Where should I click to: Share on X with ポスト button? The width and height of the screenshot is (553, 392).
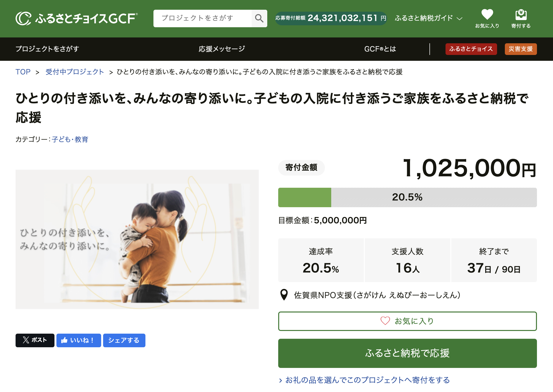pyautogui.click(x=35, y=340)
